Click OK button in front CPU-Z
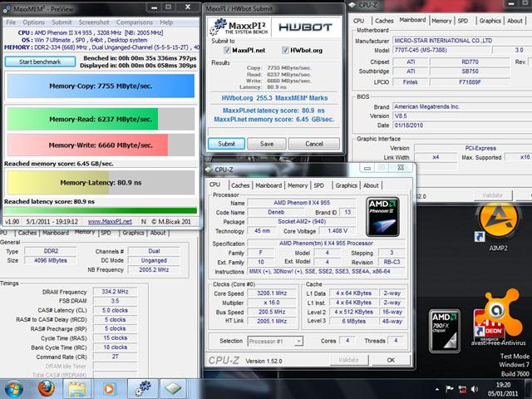 coord(391,360)
